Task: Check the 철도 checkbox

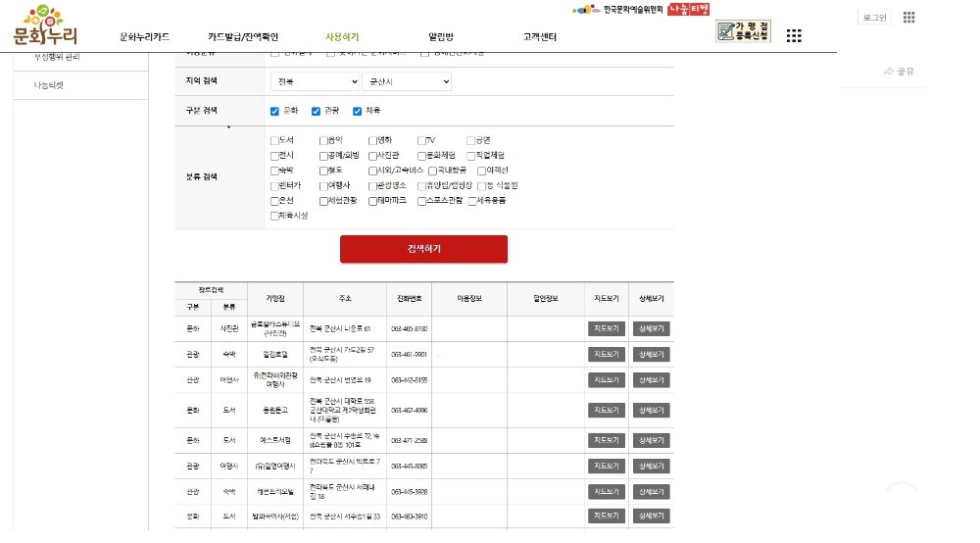Action: pyautogui.click(x=323, y=171)
